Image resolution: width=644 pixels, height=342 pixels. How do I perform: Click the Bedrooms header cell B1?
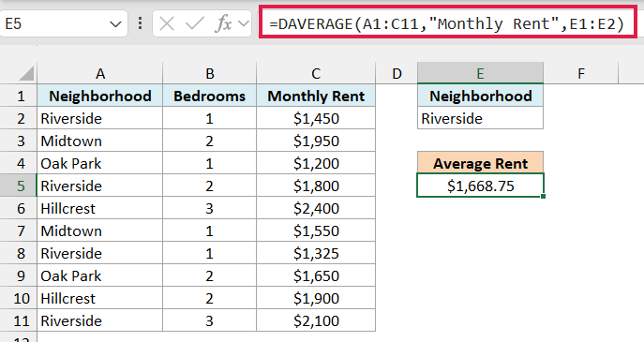209,97
